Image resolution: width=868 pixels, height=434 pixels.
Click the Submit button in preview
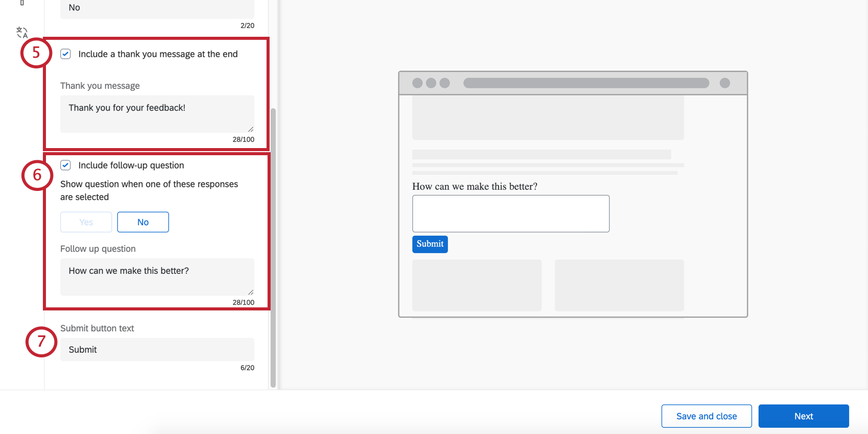(x=430, y=244)
